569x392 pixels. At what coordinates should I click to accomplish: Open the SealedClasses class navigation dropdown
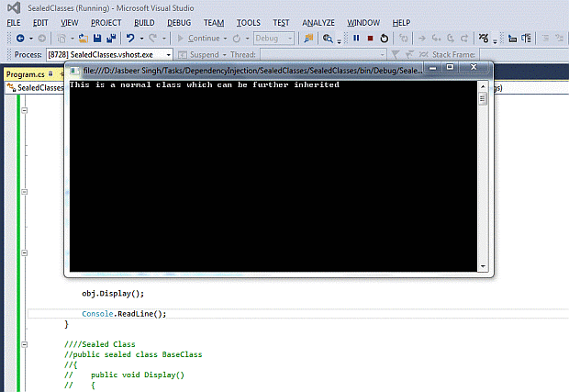pyautogui.click(x=35, y=88)
